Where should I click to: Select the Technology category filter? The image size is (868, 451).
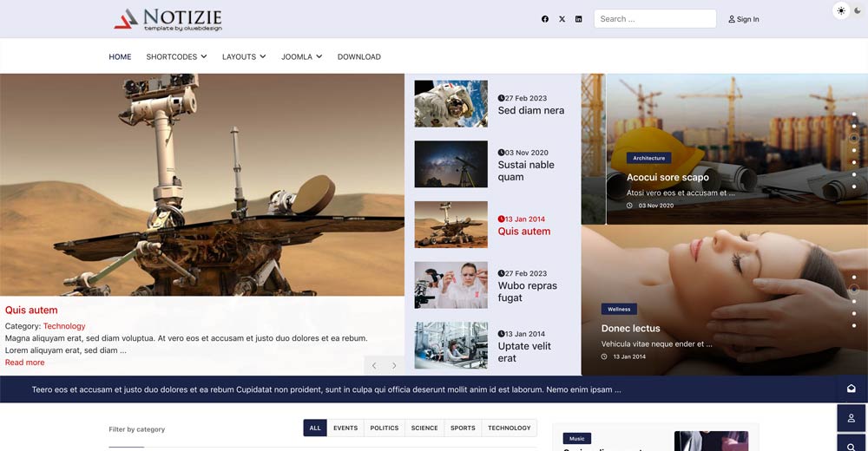pyautogui.click(x=510, y=428)
